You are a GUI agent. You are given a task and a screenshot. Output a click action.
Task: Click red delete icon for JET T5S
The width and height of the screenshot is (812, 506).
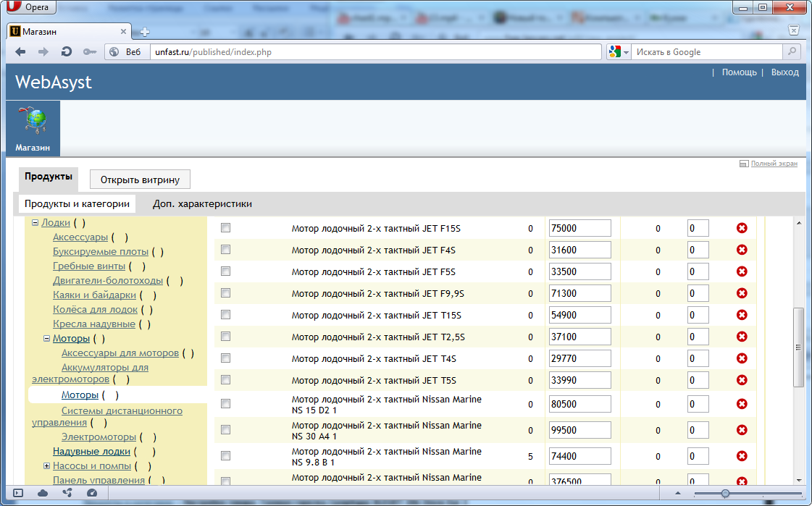click(x=742, y=380)
